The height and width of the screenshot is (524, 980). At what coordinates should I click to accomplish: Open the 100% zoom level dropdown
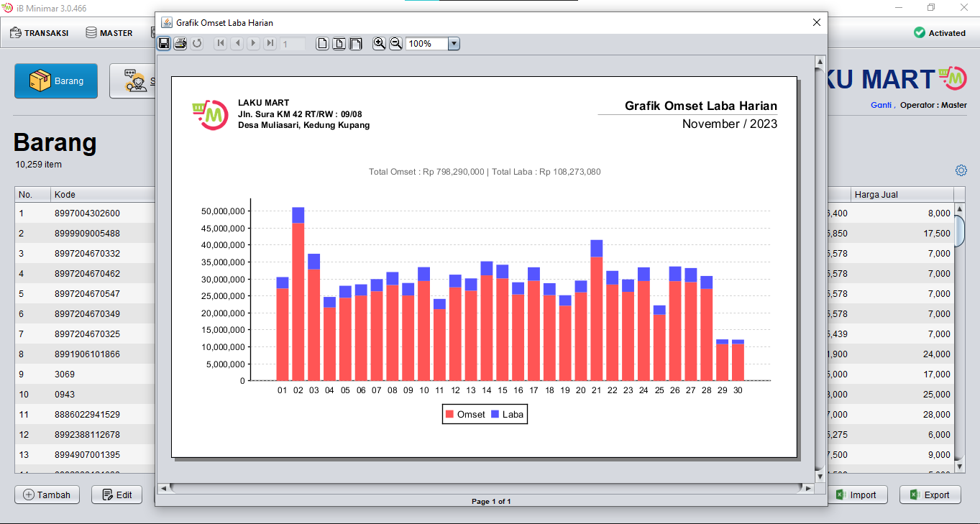pos(454,44)
